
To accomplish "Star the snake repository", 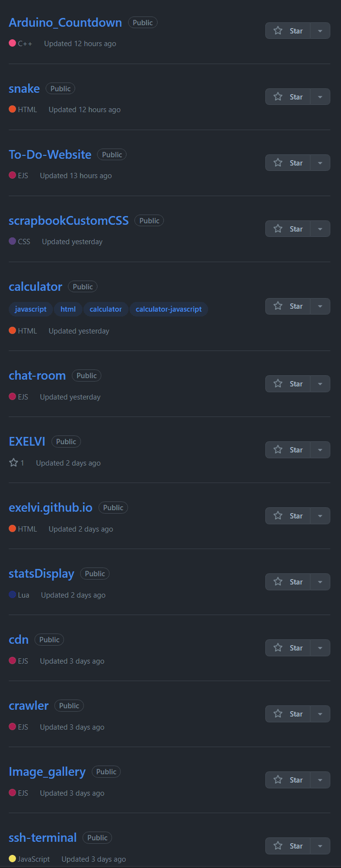I will coord(288,97).
